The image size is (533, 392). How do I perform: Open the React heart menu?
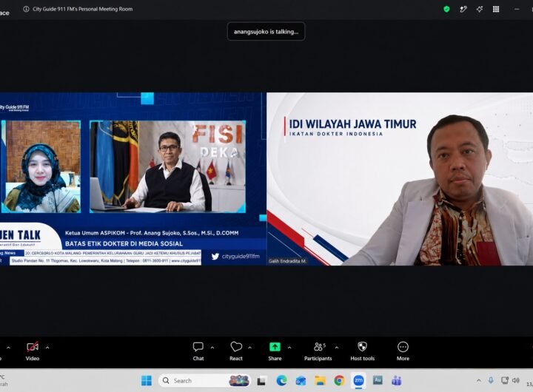236,351
